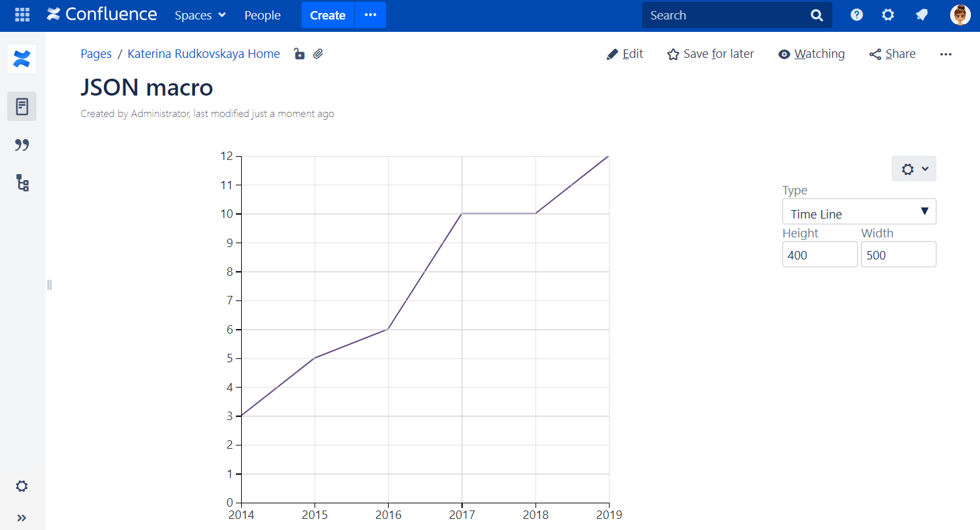Expand the sidebar with double chevron
980x530 pixels.
[22, 518]
